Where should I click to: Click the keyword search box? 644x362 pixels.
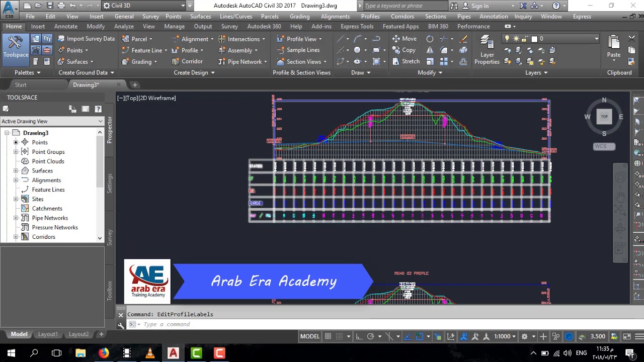(x=405, y=6)
